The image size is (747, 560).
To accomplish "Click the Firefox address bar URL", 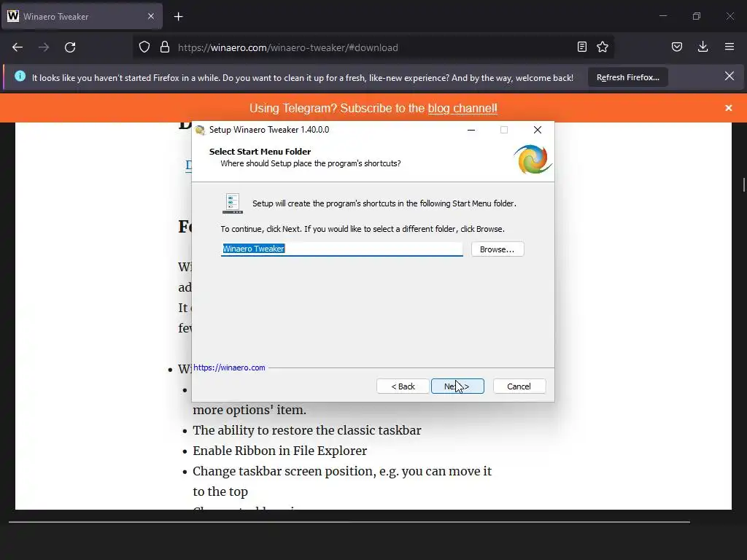I will 287,47.
